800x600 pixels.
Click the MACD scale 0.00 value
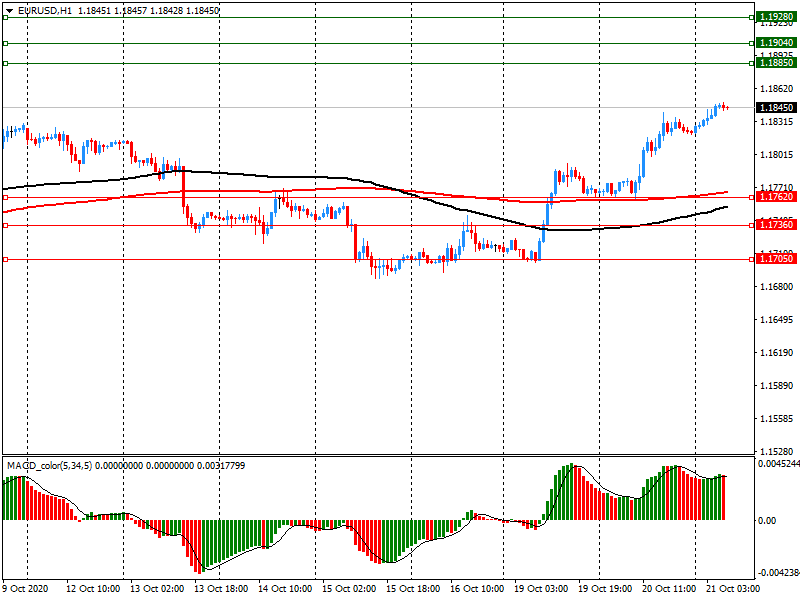[767, 520]
